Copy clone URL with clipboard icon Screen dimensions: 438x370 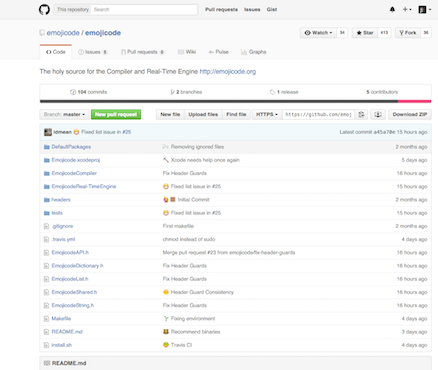tap(361, 114)
